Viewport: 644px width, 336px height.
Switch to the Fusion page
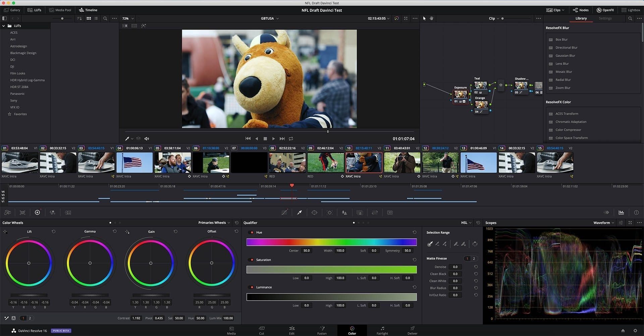(322, 330)
